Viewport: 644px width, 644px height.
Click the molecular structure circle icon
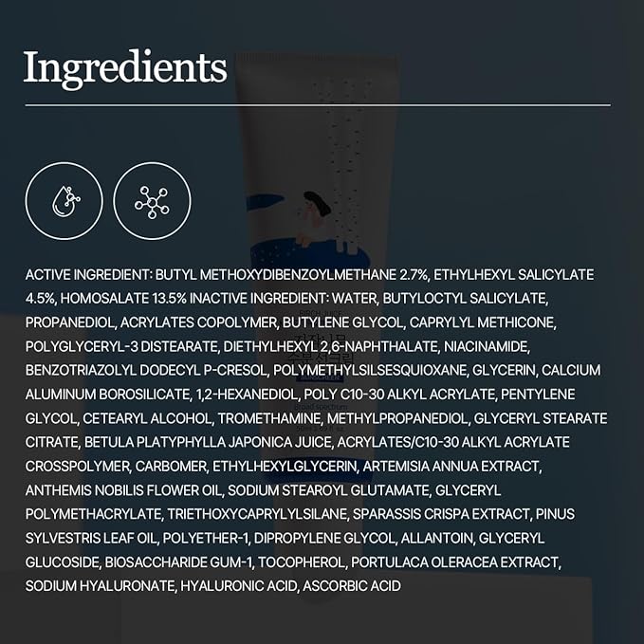pos(152,201)
